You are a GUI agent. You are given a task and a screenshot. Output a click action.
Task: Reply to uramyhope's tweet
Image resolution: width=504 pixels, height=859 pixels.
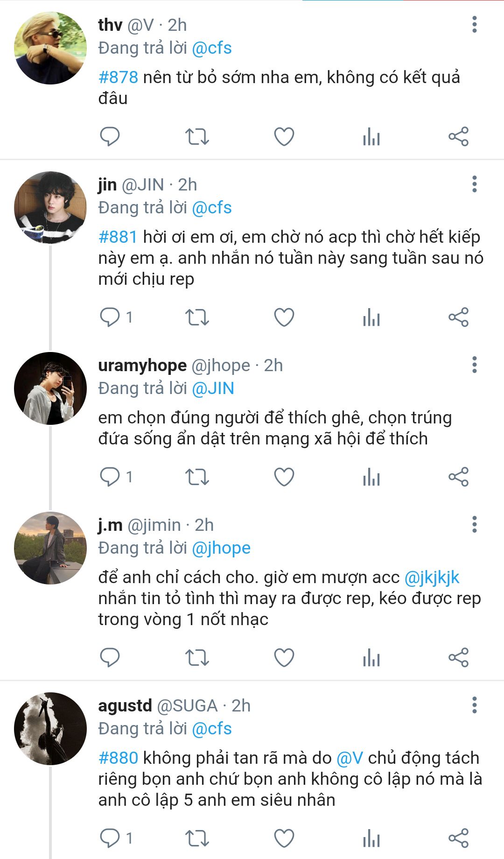pyautogui.click(x=110, y=477)
